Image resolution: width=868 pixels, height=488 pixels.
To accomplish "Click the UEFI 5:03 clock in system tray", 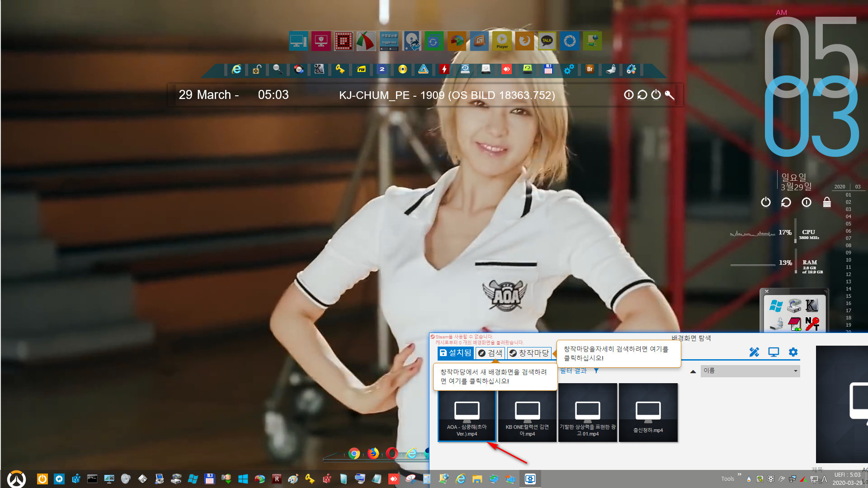I will (x=847, y=479).
